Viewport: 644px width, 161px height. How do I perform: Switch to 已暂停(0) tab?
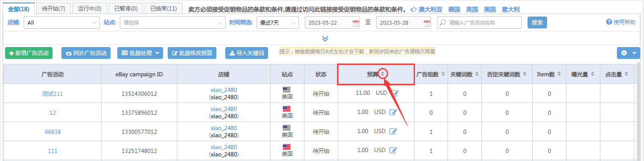[126, 8]
